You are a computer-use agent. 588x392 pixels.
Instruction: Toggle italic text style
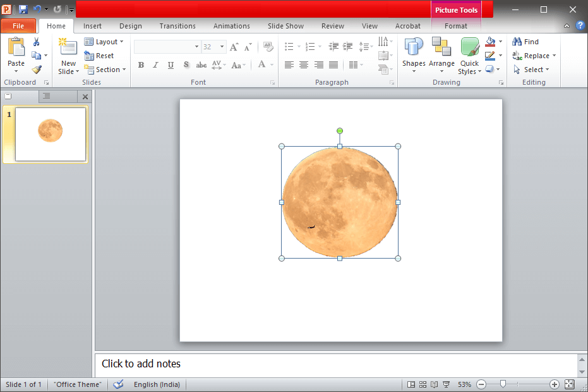coord(155,65)
